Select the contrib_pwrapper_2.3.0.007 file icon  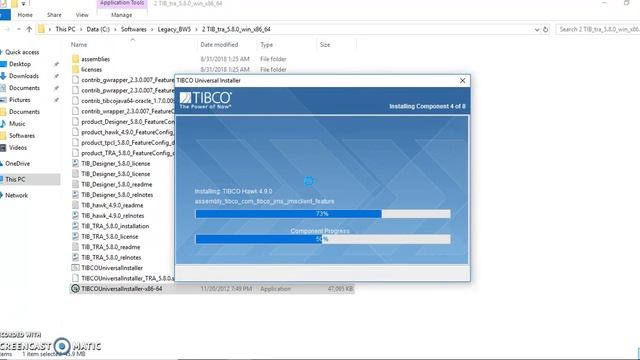tap(75, 90)
